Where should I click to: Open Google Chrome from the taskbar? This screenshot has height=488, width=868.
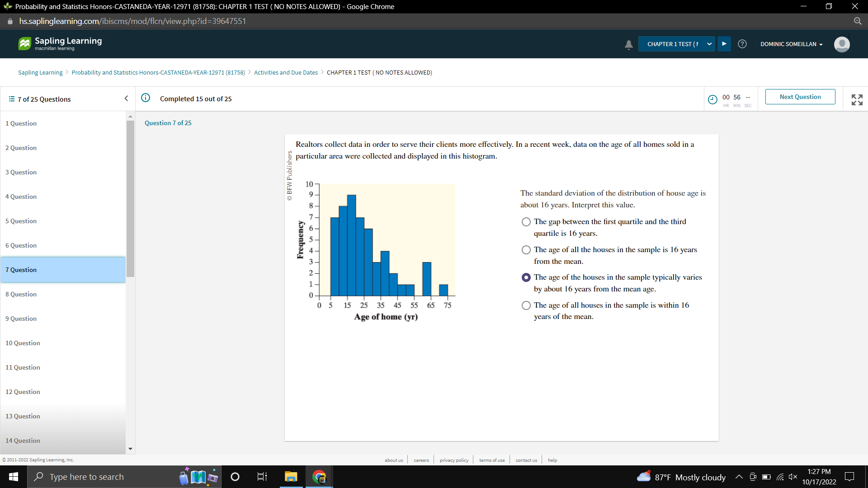click(320, 476)
